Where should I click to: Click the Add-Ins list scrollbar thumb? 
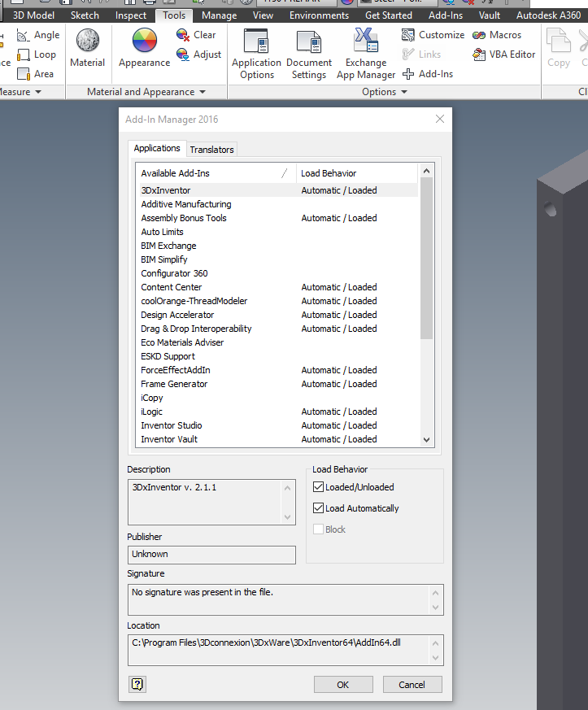pyautogui.click(x=426, y=258)
